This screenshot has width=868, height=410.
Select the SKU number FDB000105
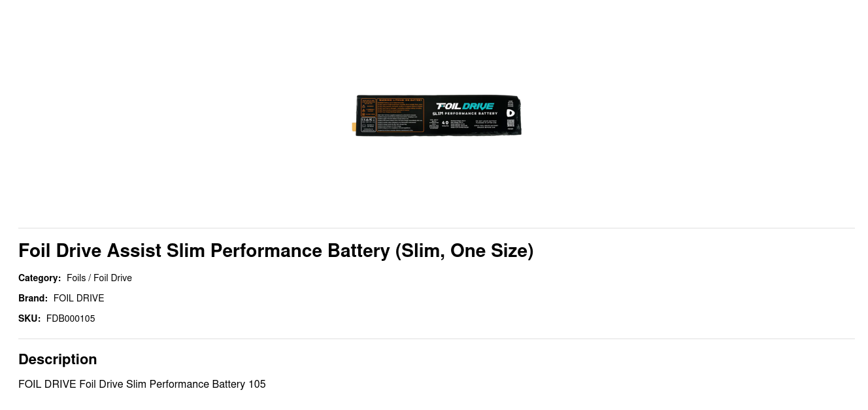click(x=71, y=318)
